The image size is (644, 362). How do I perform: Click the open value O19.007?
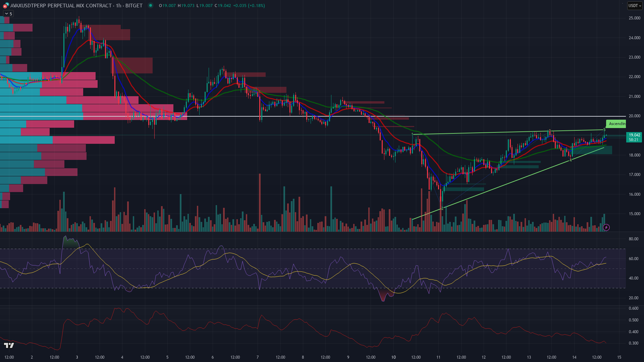coord(167,5)
